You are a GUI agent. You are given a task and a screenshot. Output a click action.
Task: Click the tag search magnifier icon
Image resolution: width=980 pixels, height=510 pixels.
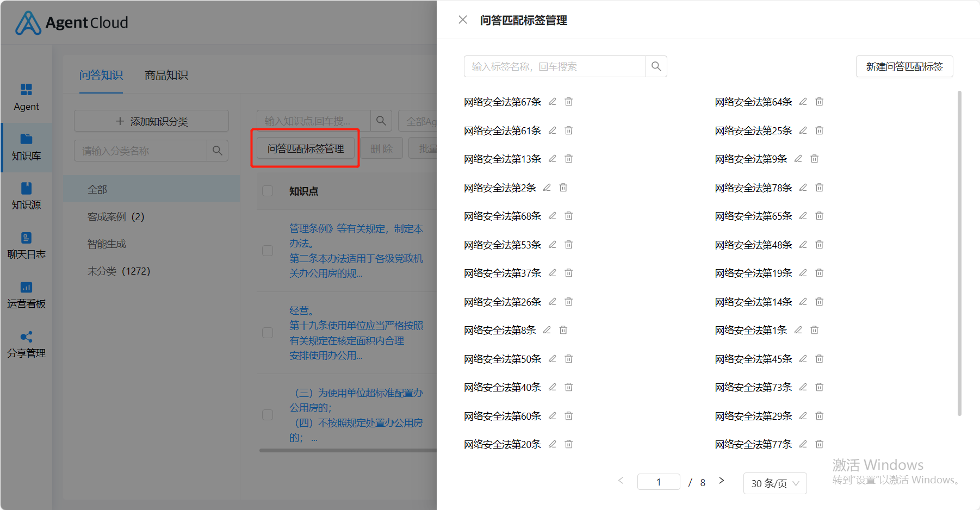tap(656, 66)
